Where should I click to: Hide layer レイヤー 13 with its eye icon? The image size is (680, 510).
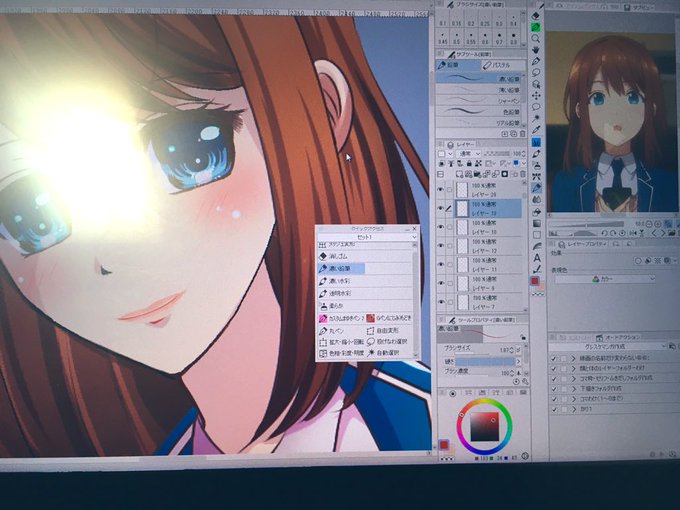point(441,208)
